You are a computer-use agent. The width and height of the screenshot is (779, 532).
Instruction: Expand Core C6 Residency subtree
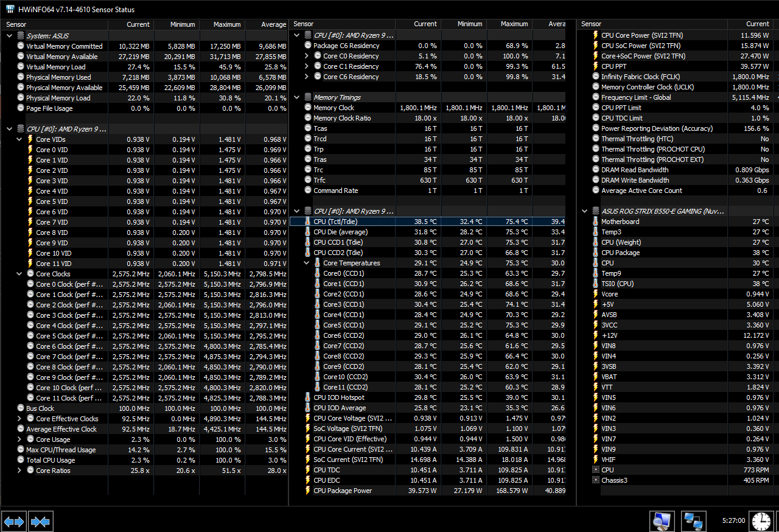click(x=306, y=77)
